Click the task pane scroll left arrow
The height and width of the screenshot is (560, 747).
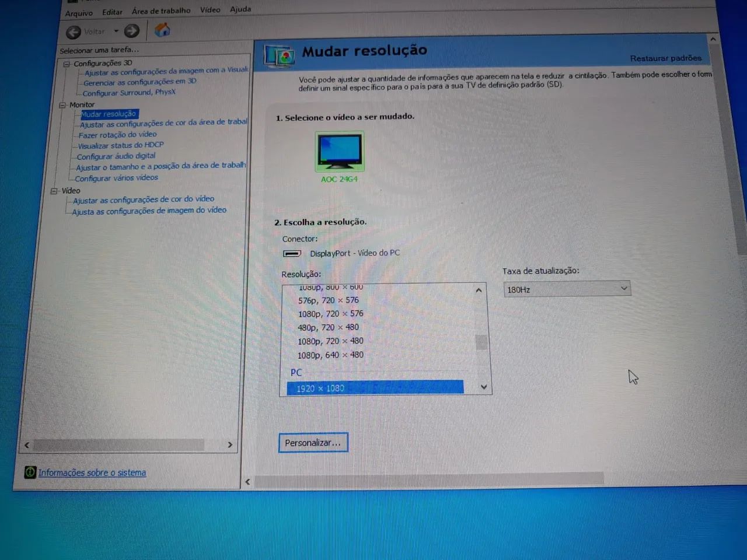pyautogui.click(x=27, y=445)
